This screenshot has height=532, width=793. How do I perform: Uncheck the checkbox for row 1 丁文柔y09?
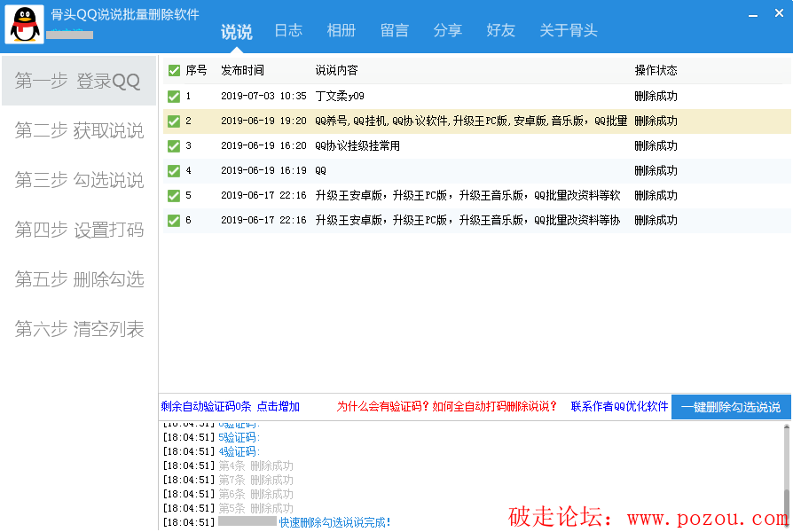click(x=174, y=96)
